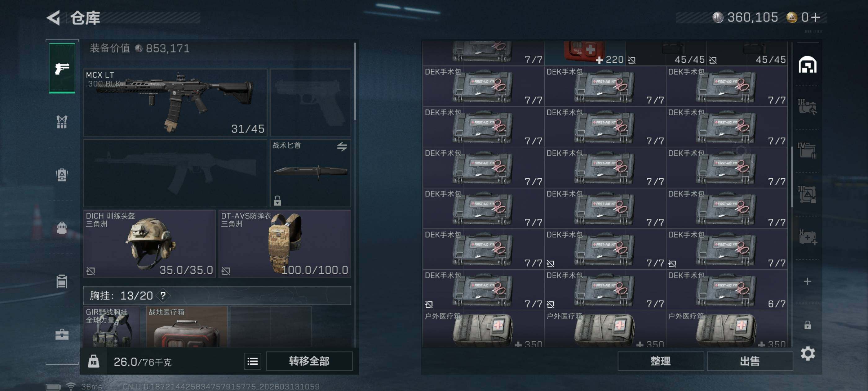Add a new storage box with plus
The image size is (868, 391).
(x=807, y=281)
